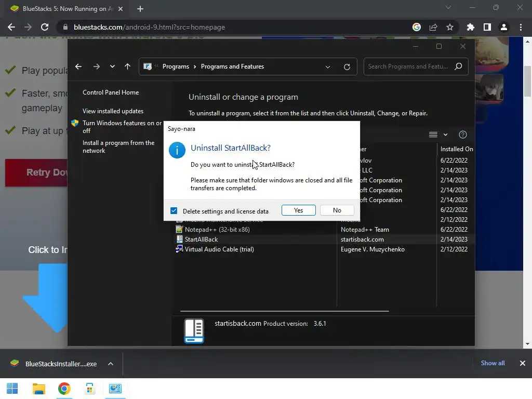Viewport: 532px width, 399px height.
Task: Click the site lock icon
Action: (65, 27)
